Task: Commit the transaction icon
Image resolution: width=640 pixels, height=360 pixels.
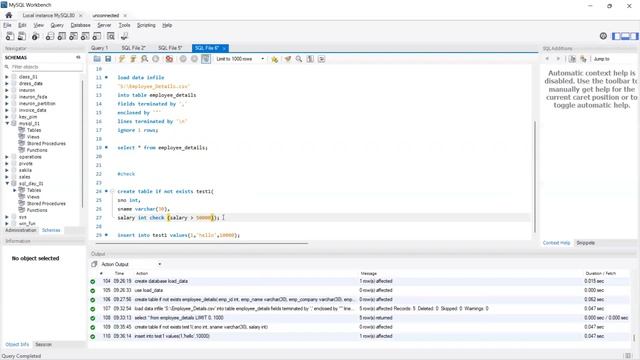Action: click(183, 59)
